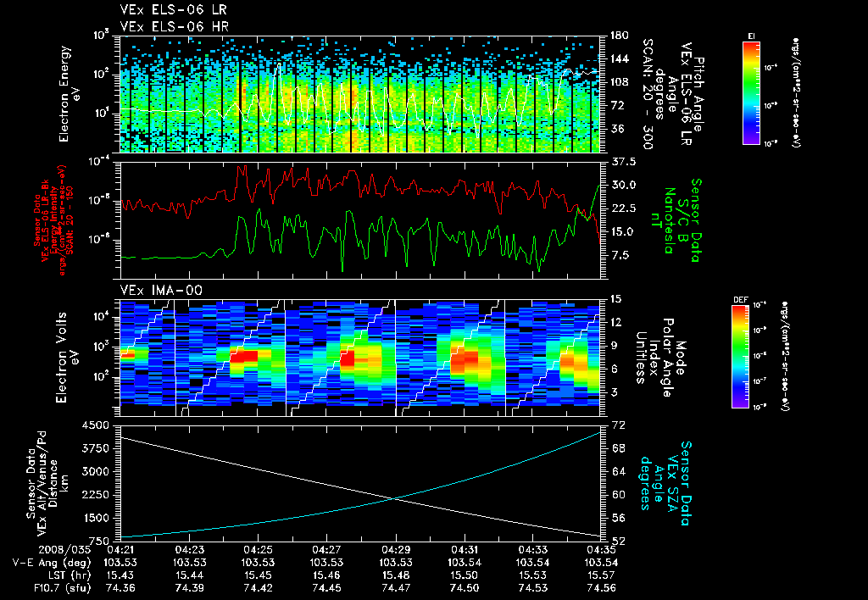The image size is (868, 600).
Task: Click the 3750 km altitude tick label
Action: 95,449
